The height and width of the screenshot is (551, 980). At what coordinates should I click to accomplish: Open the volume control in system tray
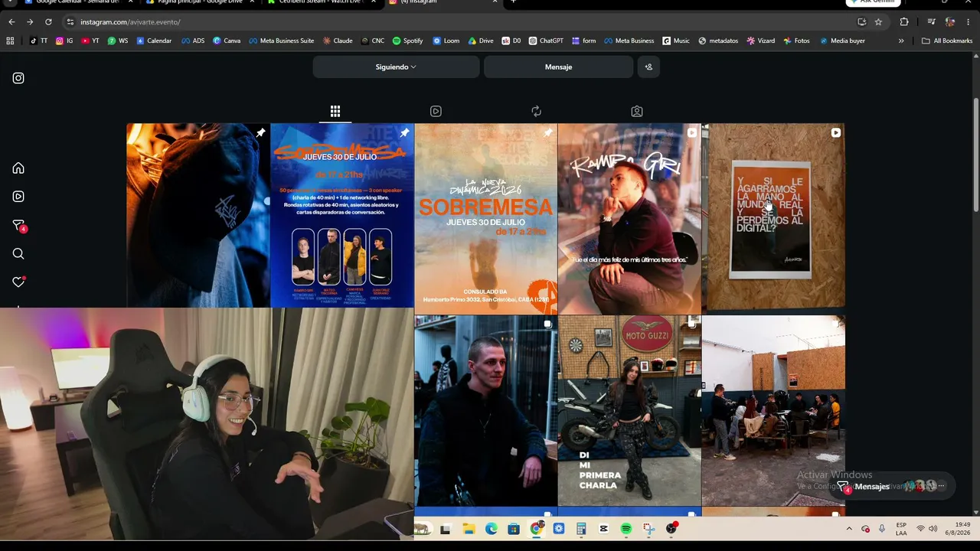[x=933, y=529]
